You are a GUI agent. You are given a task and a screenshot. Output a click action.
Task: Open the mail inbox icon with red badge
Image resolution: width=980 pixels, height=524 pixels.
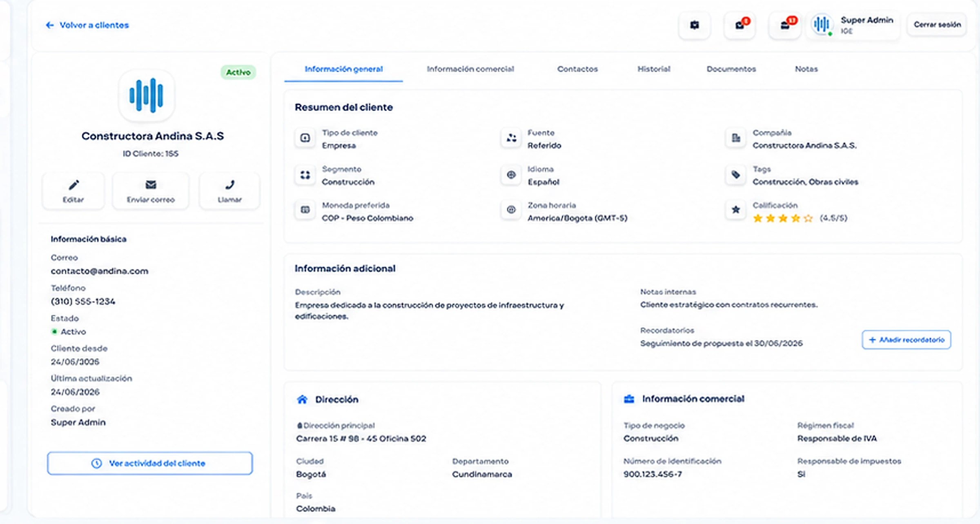click(739, 25)
